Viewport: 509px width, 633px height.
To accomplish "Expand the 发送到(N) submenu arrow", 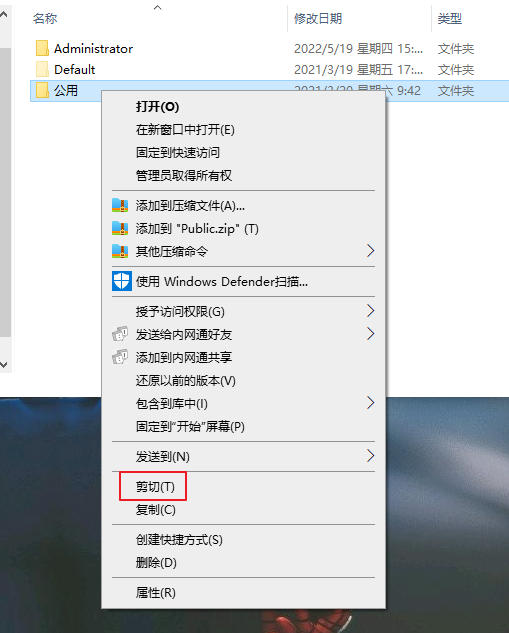I will click(370, 456).
